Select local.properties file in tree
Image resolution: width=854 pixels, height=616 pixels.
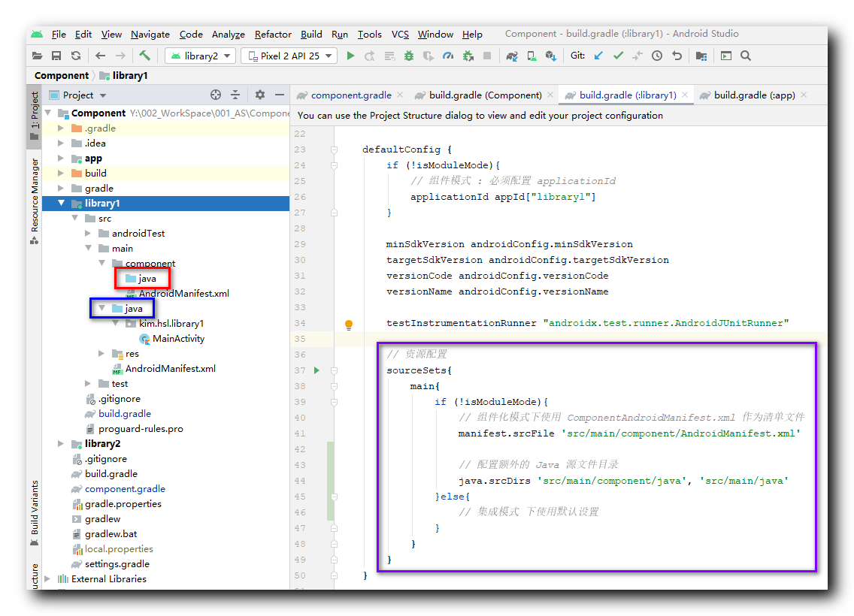[x=119, y=549]
